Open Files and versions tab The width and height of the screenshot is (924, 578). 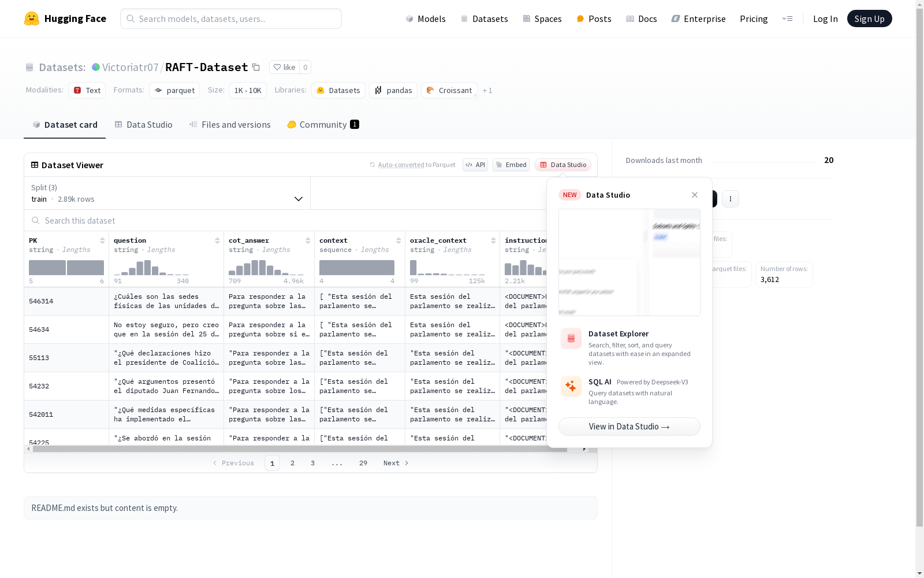click(x=230, y=125)
